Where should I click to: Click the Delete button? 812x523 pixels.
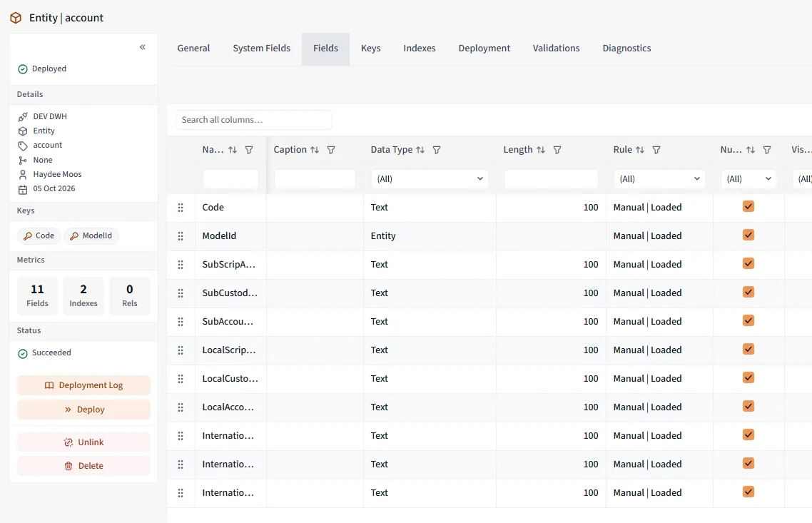[84, 466]
